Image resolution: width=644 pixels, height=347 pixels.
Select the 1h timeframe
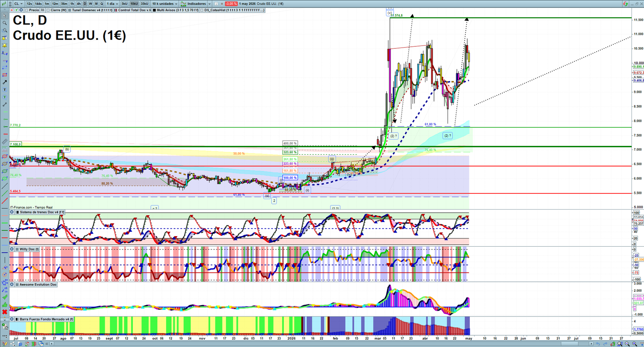(72, 4)
